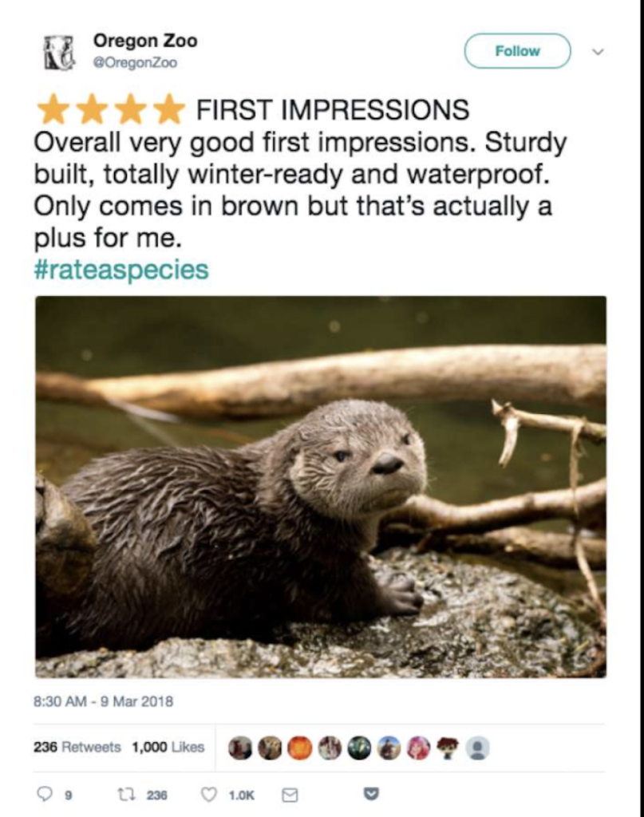Open the 8:30 AM - 9 Mar 2018 timestamp

coord(103,701)
